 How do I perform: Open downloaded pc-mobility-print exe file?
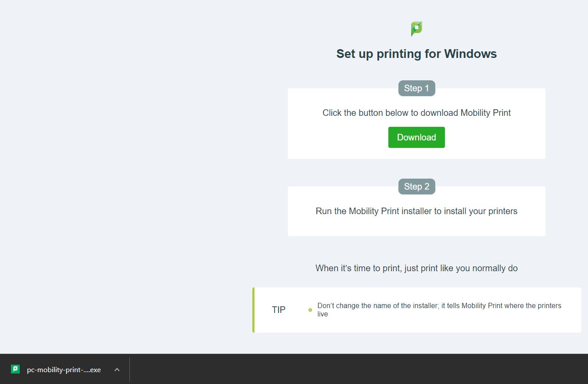64,370
